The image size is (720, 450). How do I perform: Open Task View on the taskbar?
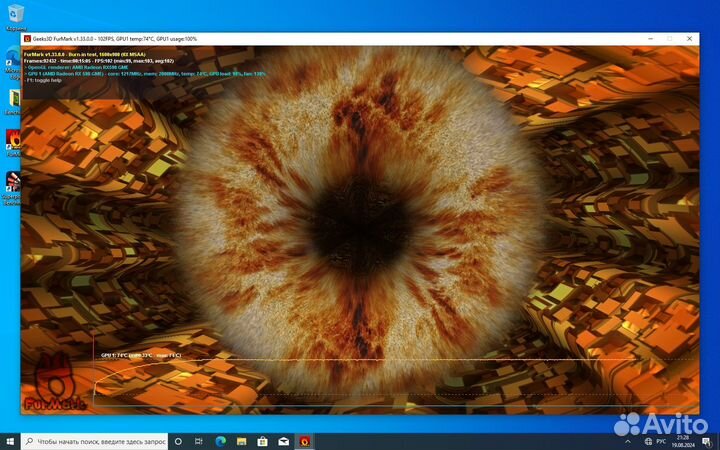pyautogui.click(x=199, y=441)
